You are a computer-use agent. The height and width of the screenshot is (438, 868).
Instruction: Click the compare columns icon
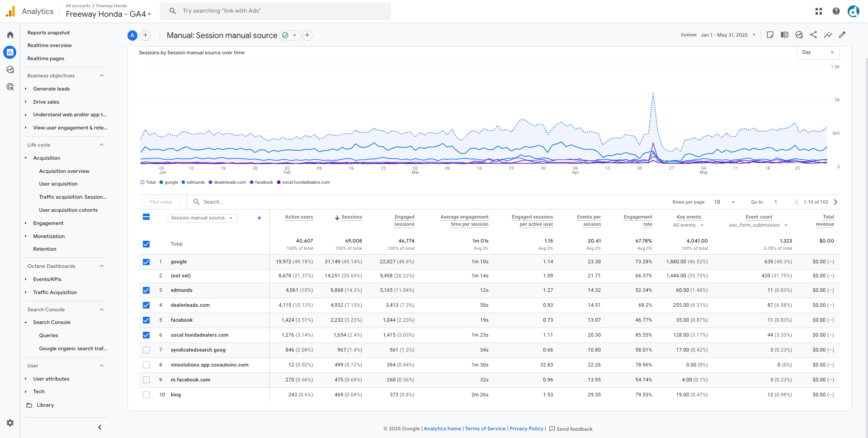(784, 35)
